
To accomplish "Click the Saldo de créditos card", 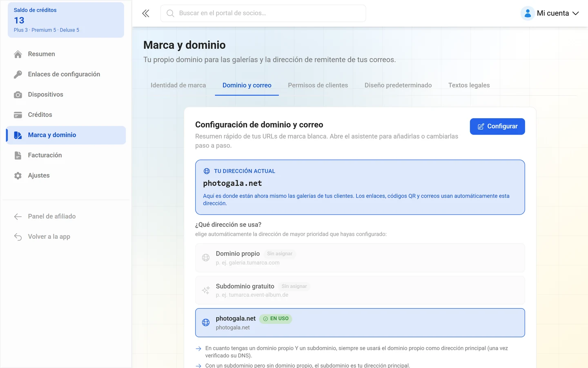I will coord(66,20).
